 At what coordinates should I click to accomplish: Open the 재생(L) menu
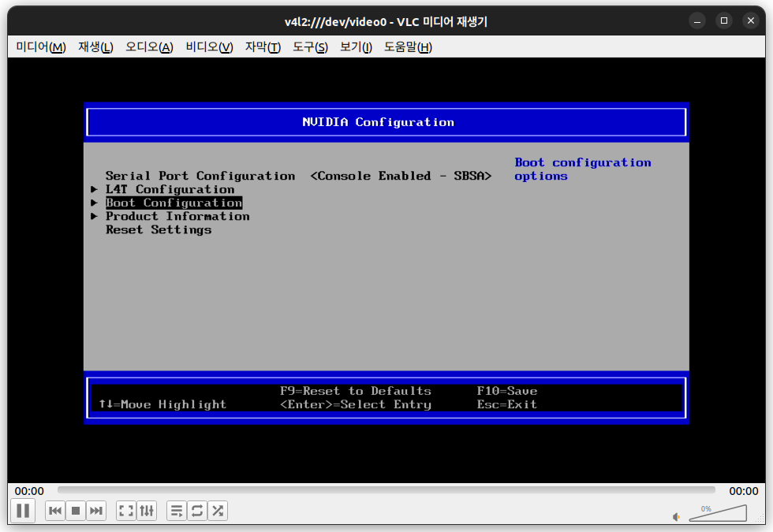coord(95,47)
